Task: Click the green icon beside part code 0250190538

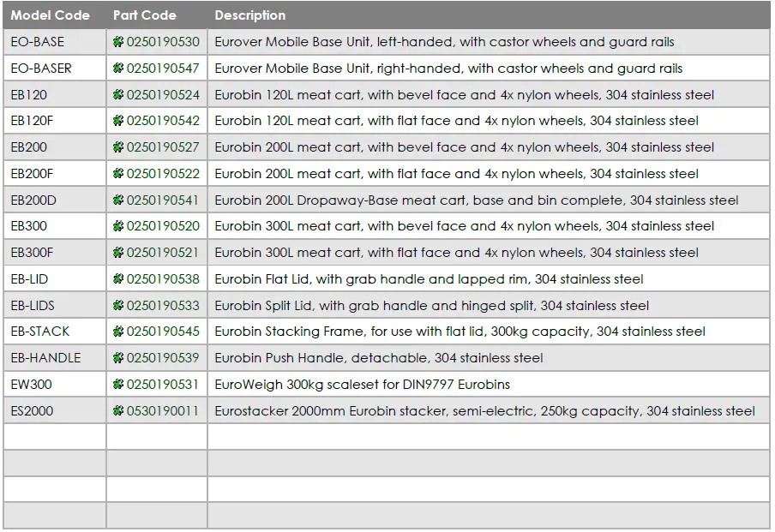Action: (x=118, y=279)
